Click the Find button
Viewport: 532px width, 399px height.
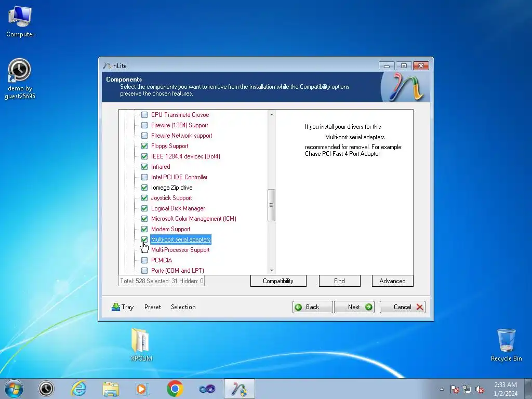(339, 281)
